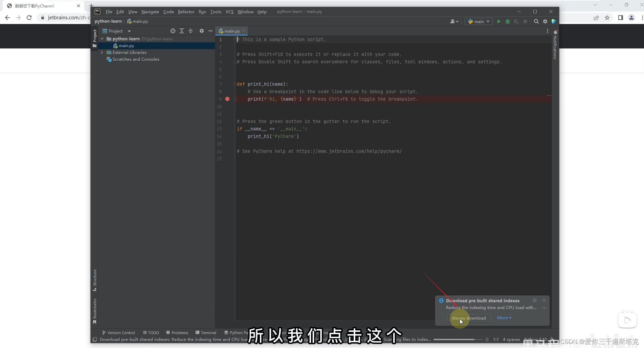Run with Coverage using the shield icon

click(516, 21)
